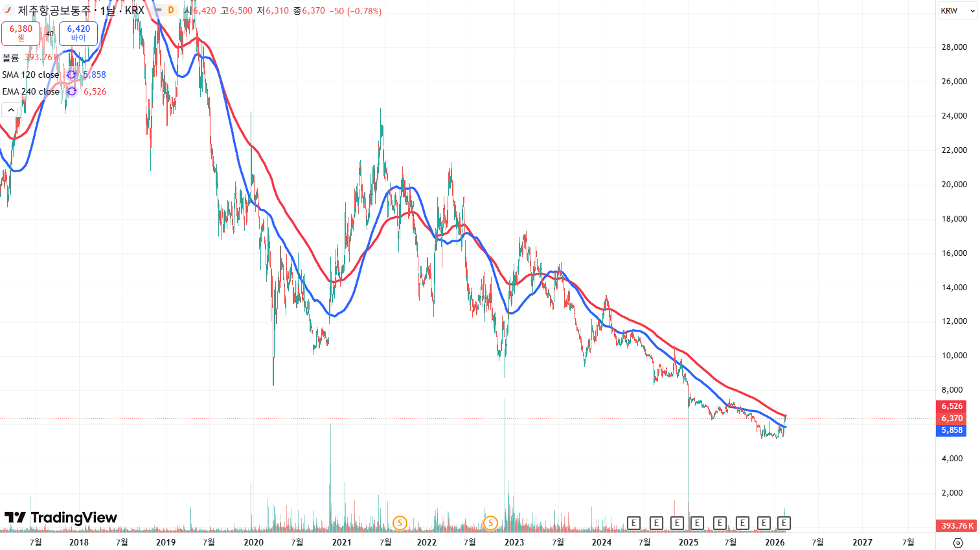Click the 16,000 price scale label
980x550 pixels.
(954, 253)
